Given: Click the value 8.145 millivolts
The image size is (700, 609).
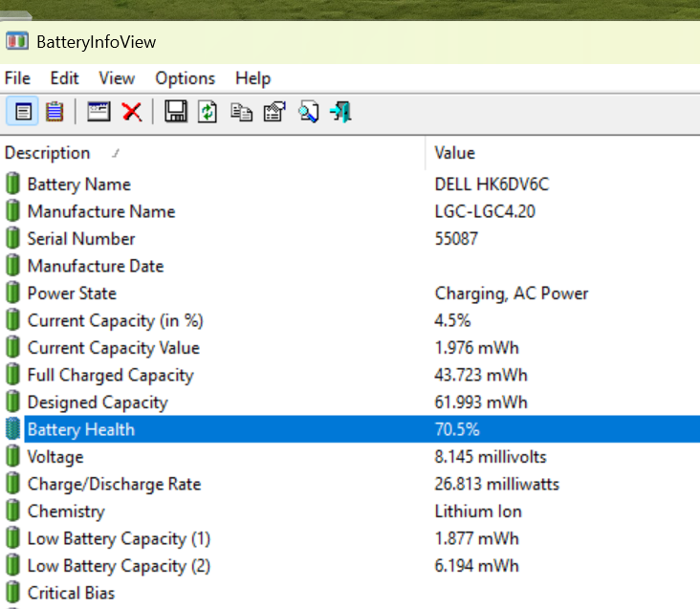Looking at the screenshot, I should (x=491, y=456).
